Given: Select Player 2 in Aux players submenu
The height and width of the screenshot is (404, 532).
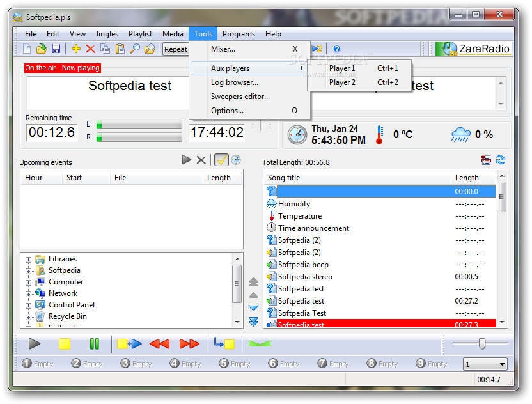Looking at the screenshot, I should (359, 82).
